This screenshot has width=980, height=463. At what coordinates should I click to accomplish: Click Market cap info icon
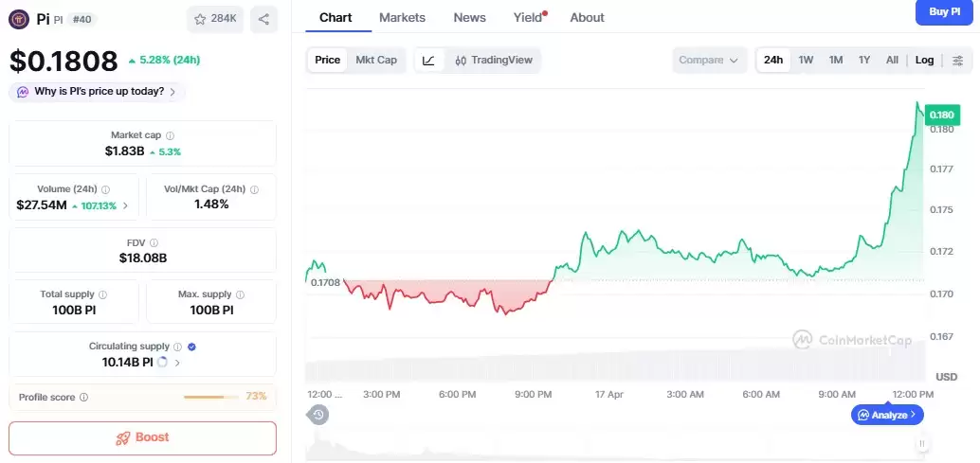pos(171,135)
